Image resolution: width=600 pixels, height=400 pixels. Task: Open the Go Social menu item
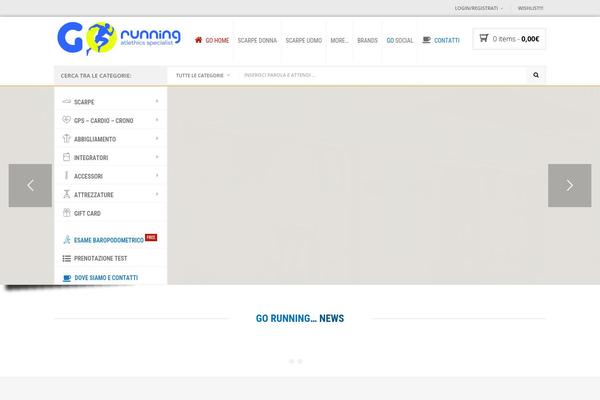pos(400,40)
